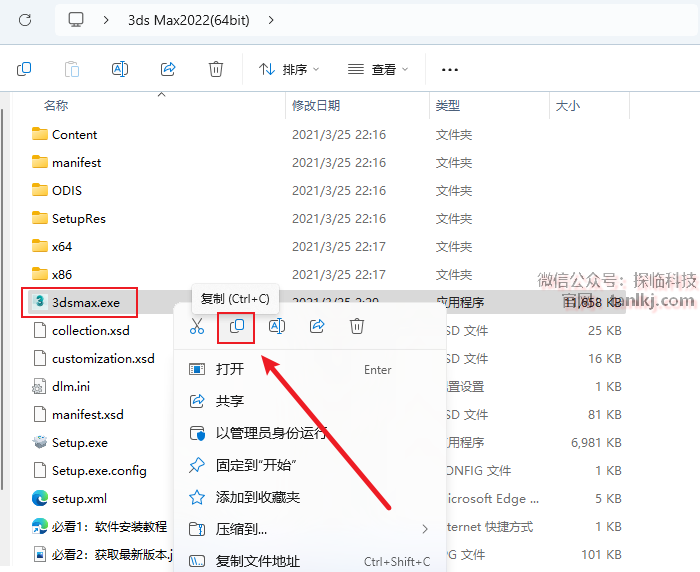Click the toolbar Share icon
Viewport: 700px width, 572px height.
click(x=168, y=69)
